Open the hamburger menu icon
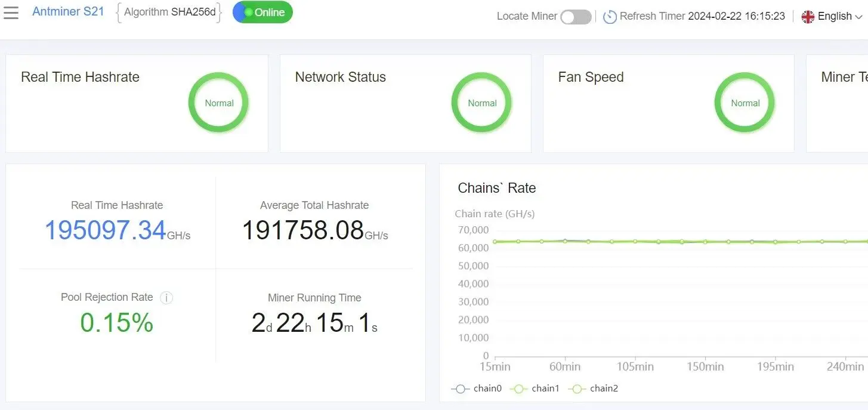The height and width of the screenshot is (410, 868). 11,13
